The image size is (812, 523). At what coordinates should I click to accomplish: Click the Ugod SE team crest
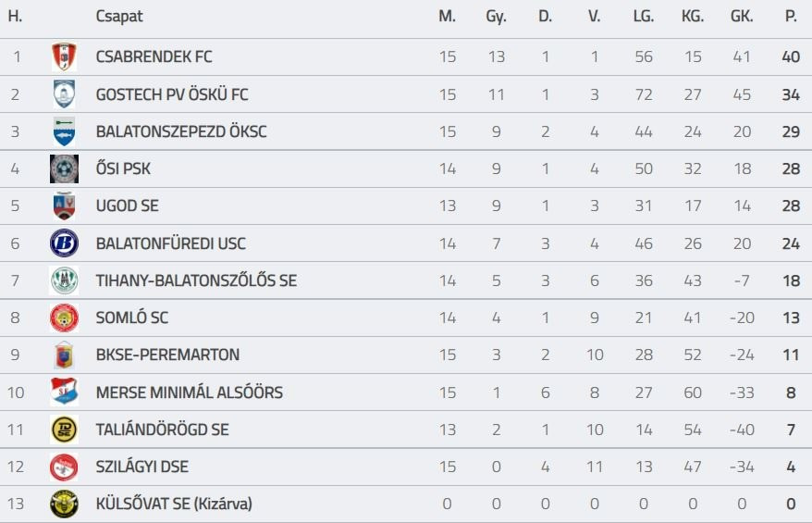click(x=64, y=206)
